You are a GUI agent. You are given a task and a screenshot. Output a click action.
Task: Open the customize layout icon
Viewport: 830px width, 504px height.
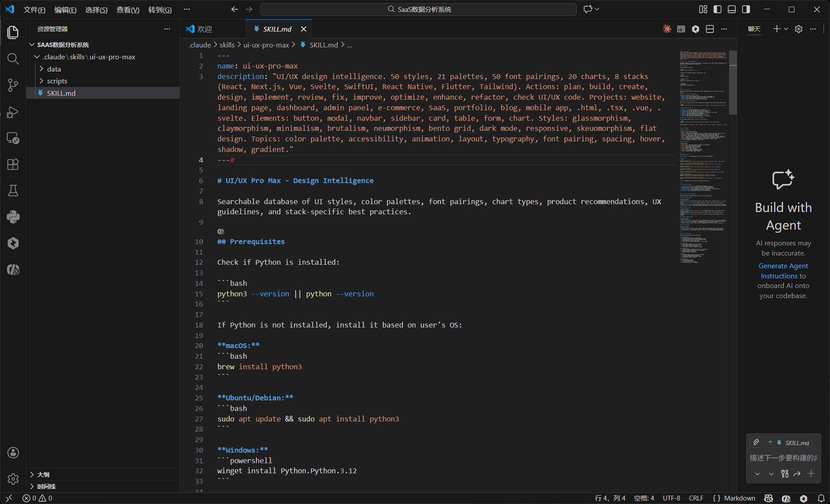(x=703, y=9)
